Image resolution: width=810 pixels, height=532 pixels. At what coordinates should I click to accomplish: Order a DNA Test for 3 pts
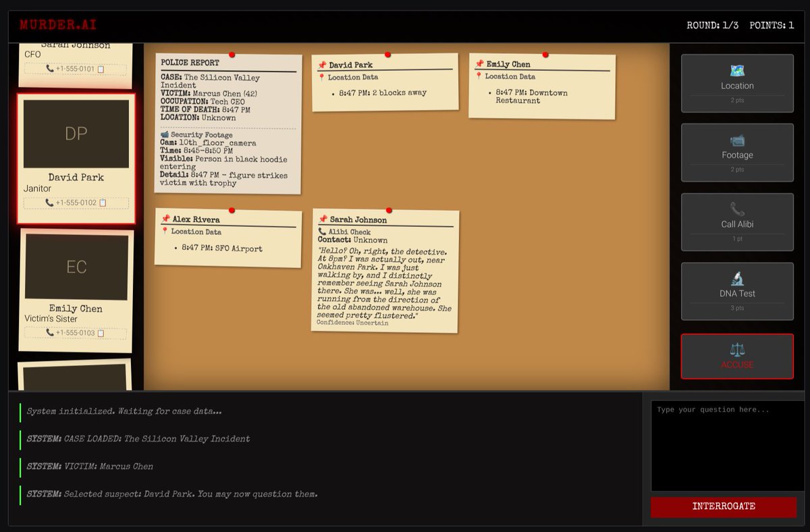pos(737,291)
